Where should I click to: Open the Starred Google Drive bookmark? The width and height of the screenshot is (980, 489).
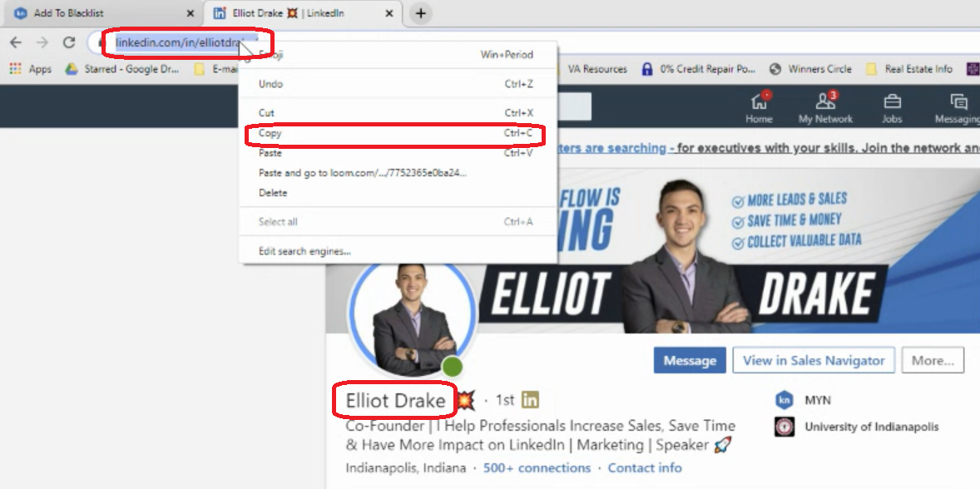[x=122, y=69]
